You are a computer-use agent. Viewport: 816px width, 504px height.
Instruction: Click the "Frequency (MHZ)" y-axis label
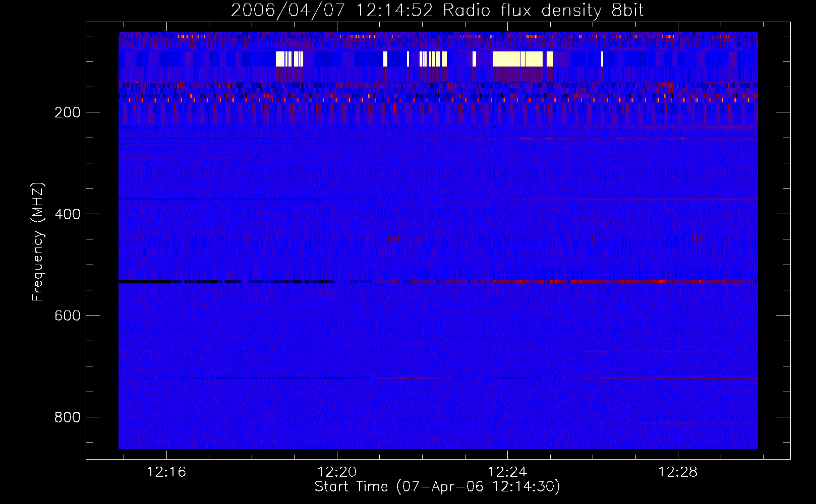click(x=38, y=241)
